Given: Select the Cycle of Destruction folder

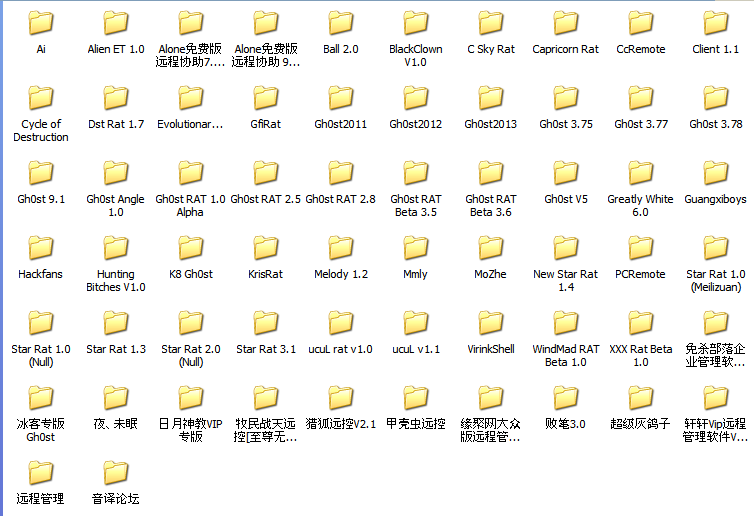Looking at the screenshot, I should (41, 99).
